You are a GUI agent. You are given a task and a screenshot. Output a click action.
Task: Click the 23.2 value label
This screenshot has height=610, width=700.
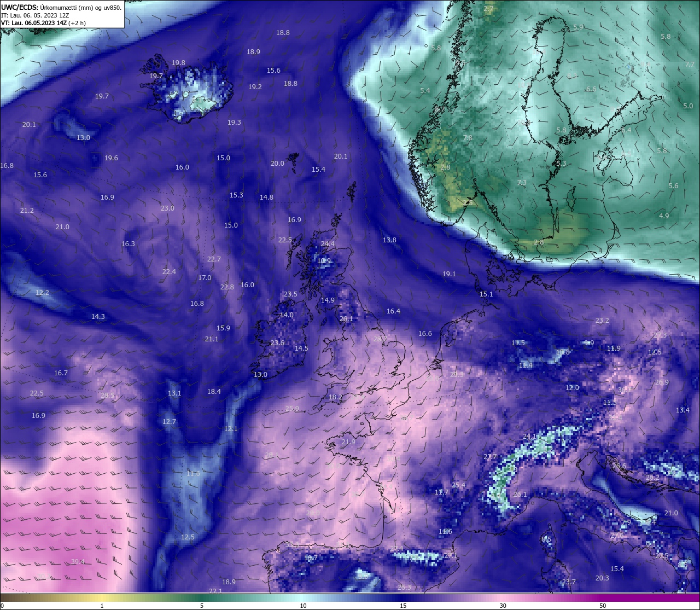[602, 320]
